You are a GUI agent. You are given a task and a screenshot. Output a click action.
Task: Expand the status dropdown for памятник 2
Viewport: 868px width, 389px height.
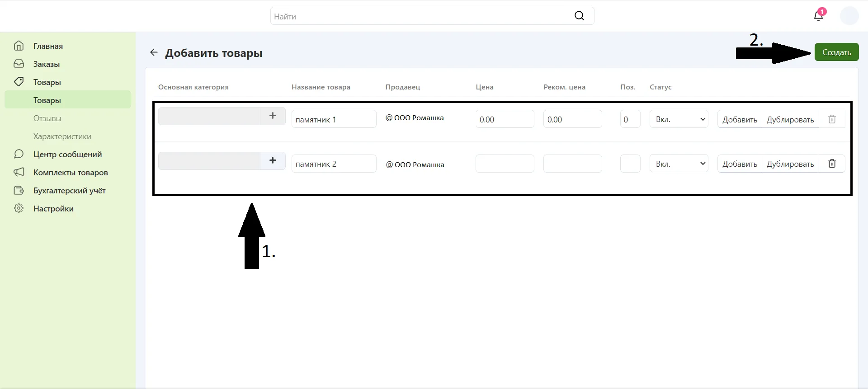pos(679,164)
